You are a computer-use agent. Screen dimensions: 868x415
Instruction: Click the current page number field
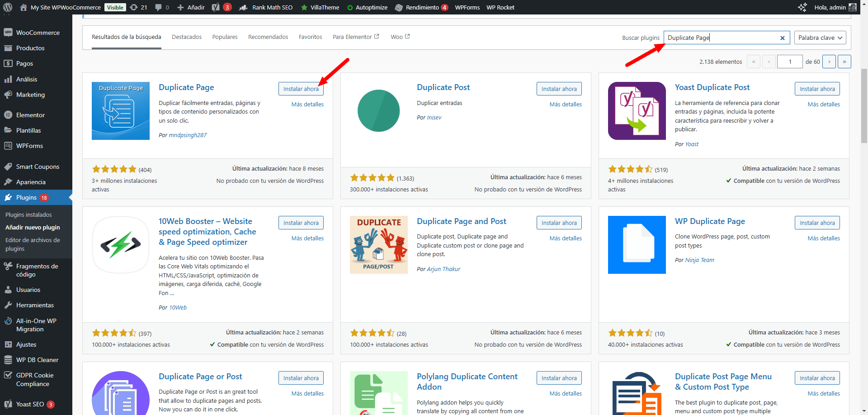point(789,62)
